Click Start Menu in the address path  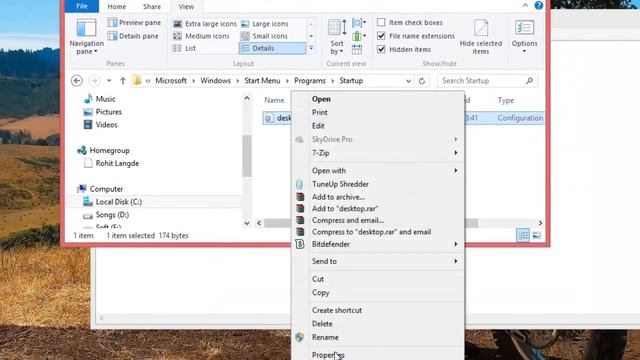(262, 81)
